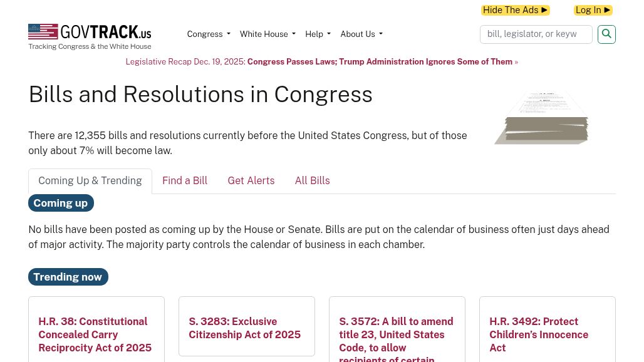
Task: Open the White House dropdown menu
Action: [x=267, y=34]
